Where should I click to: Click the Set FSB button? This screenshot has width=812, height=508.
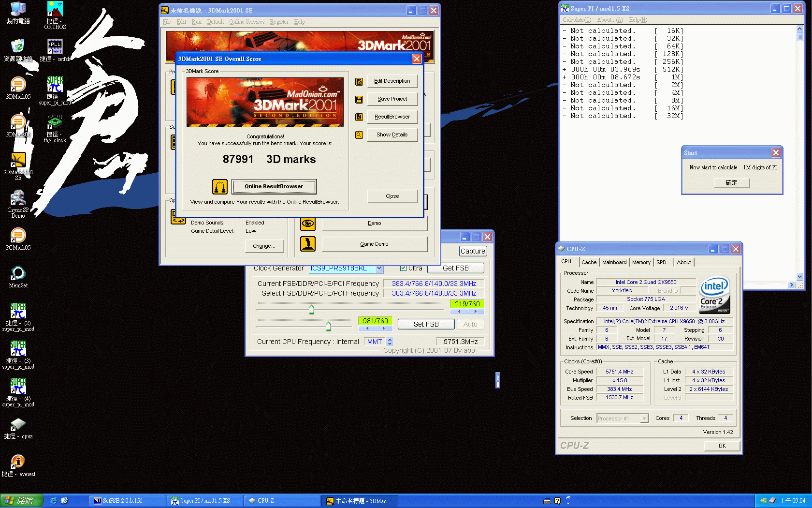(426, 324)
